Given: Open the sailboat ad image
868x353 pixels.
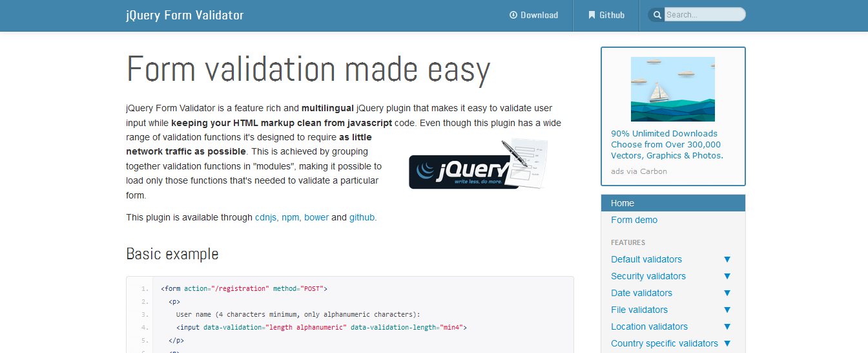Looking at the screenshot, I should (x=672, y=89).
